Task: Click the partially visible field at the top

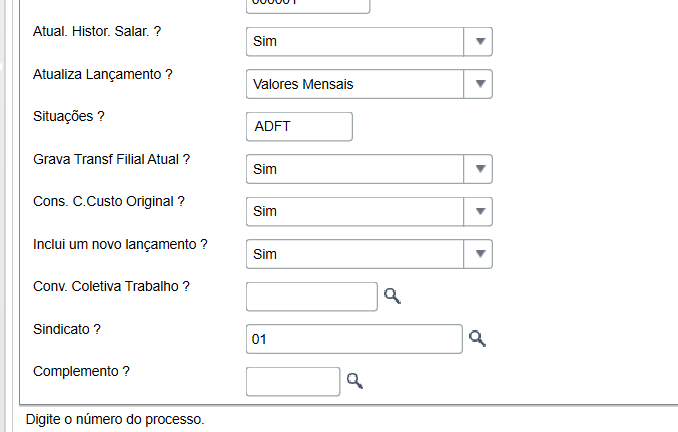Action: click(307, 5)
